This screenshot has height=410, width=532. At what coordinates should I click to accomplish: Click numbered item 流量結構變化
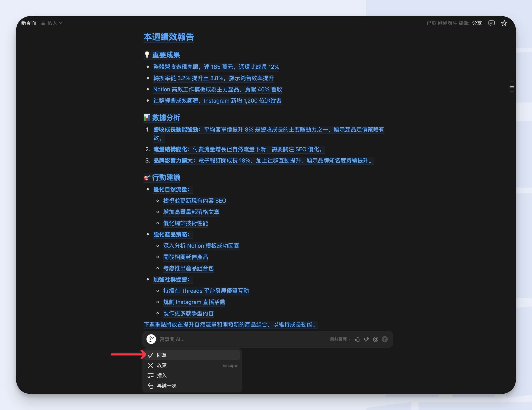point(239,149)
